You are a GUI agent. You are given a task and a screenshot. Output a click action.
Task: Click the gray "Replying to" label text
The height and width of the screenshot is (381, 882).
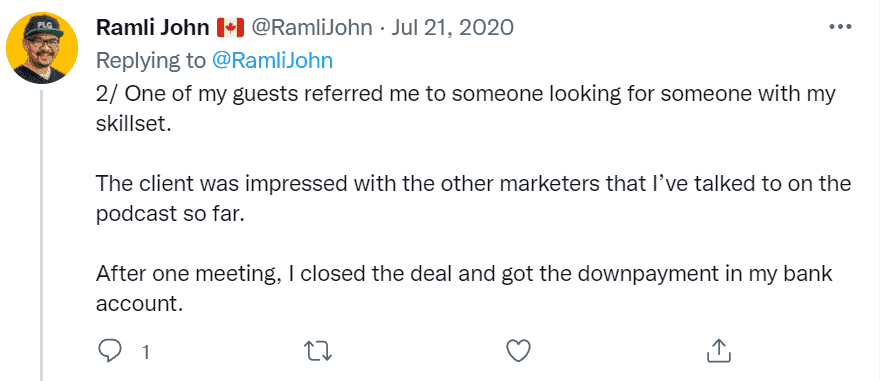pos(151,60)
